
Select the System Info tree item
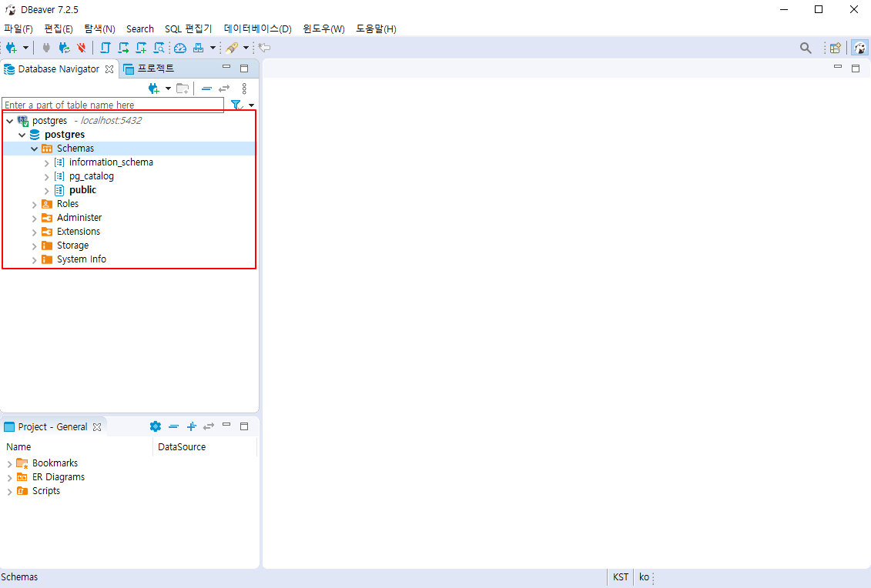81,259
